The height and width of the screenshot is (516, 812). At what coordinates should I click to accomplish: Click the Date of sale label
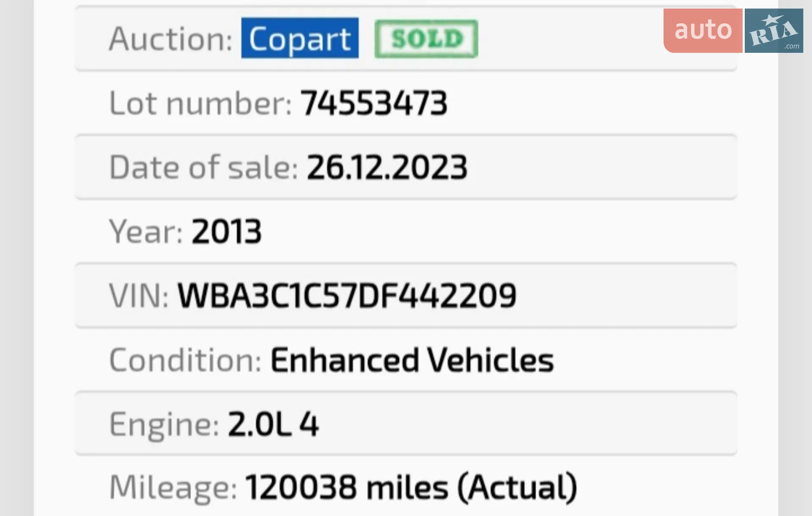click(x=204, y=167)
